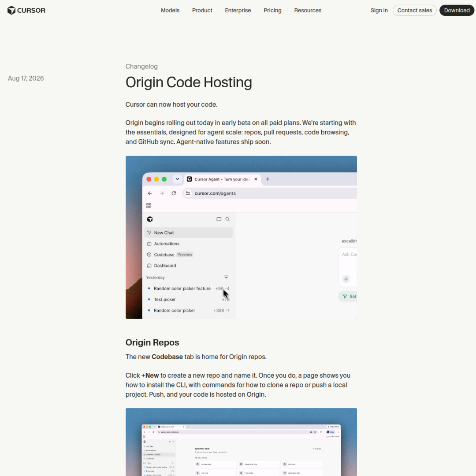The width and height of the screenshot is (476, 476).
Task: Click the Contact sales button
Action: coord(415,10)
